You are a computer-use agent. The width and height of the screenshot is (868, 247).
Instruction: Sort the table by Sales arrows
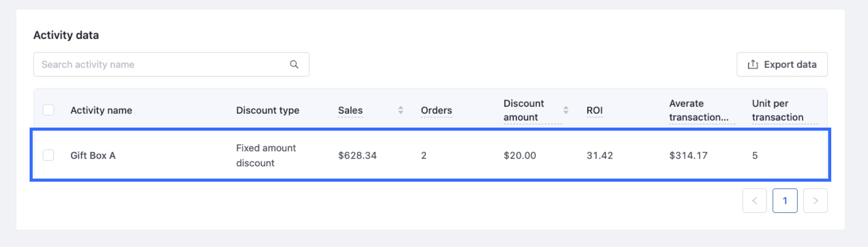click(x=401, y=110)
